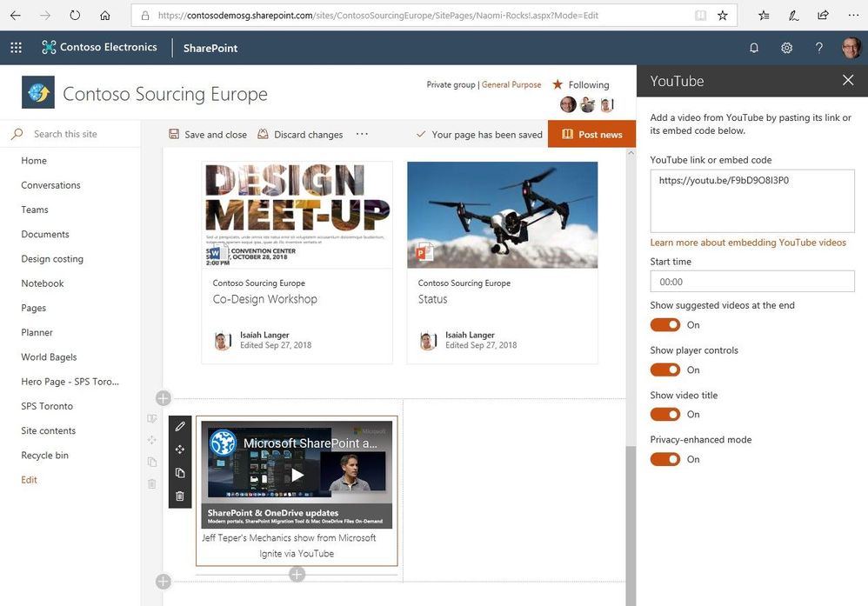Toggle Privacy-enhanced mode switch
This screenshot has width=868, height=606.
[664, 459]
